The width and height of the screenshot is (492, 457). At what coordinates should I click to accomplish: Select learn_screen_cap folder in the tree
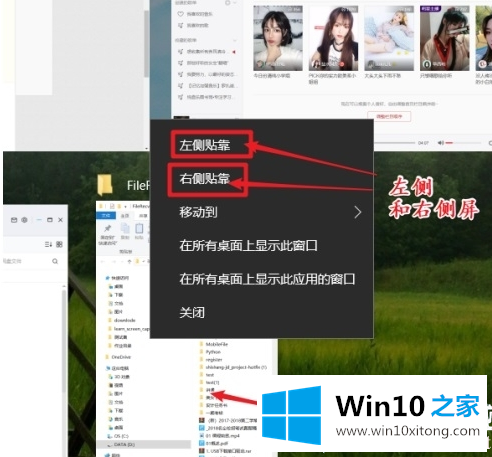129,329
